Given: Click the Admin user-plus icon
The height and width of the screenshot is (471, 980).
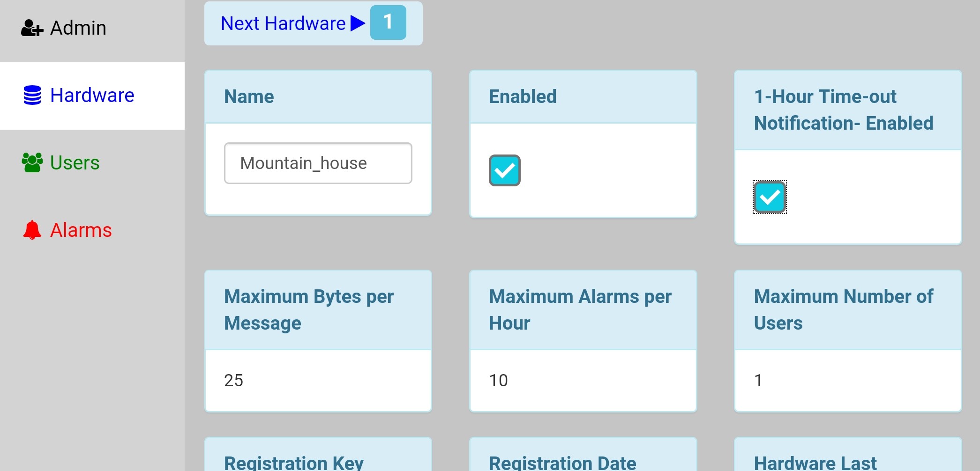Looking at the screenshot, I should click(x=32, y=28).
